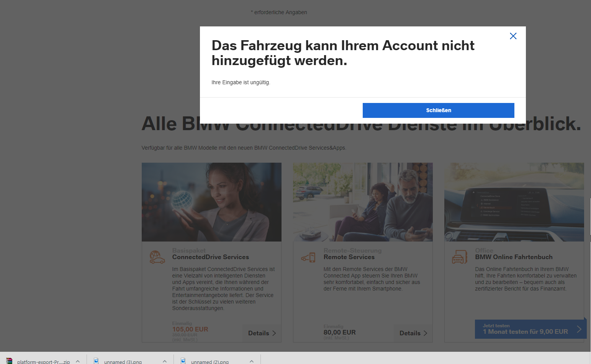Open the unnamed (3).png download

tap(123, 361)
